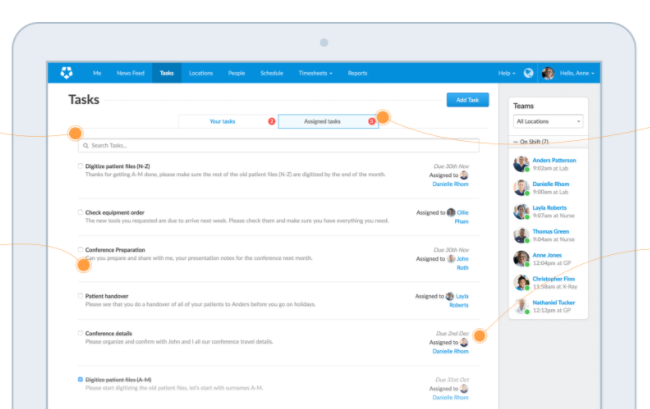Screen dimensions: 650x409
Task: Open the Locations page
Action: [x=201, y=73]
